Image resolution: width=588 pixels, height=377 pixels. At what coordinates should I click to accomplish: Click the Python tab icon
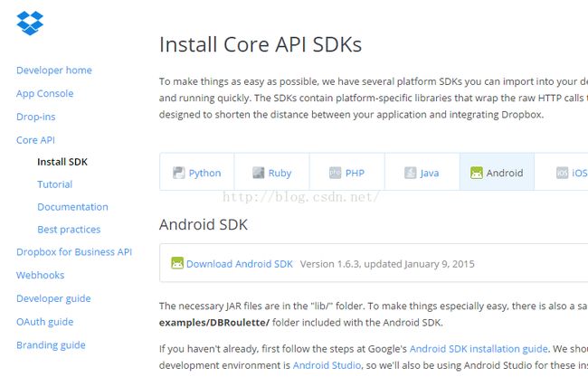tap(179, 173)
